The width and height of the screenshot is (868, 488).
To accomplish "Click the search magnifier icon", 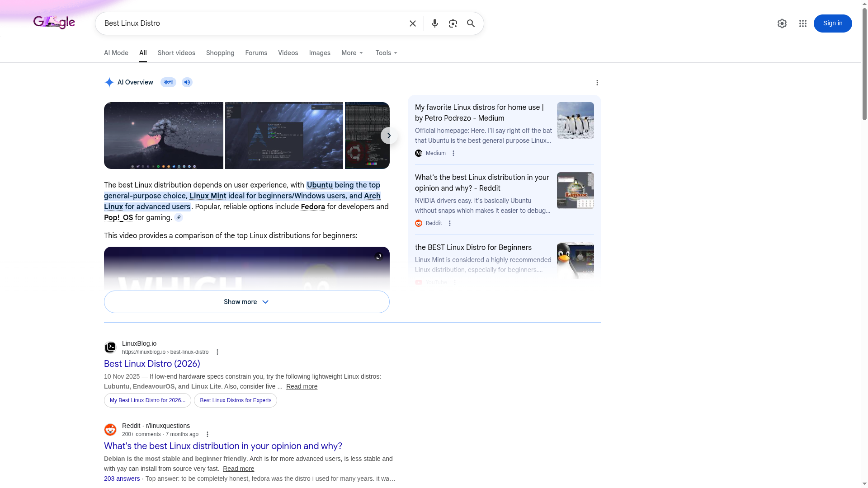I will tap(471, 23).
